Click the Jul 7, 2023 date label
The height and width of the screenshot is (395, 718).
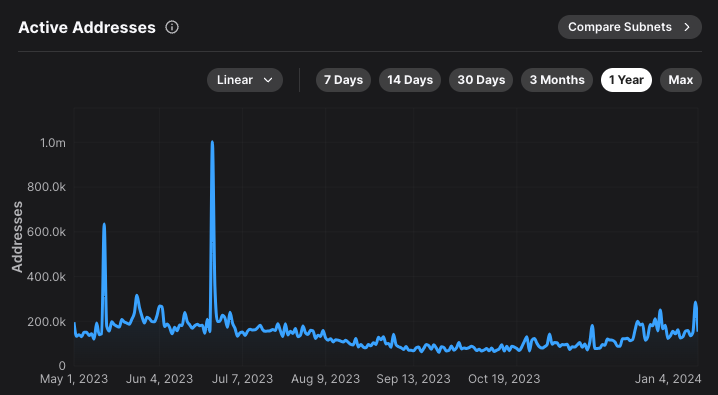tap(242, 379)
